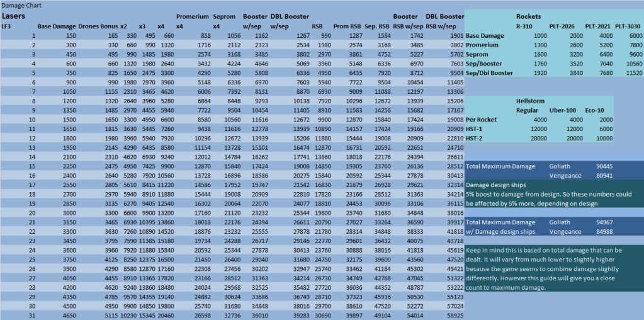Select Goliath total maximum damage value 90445
The height and width of the screenshot is (320, 644).
pyautogui.click(x=604, y=166)
